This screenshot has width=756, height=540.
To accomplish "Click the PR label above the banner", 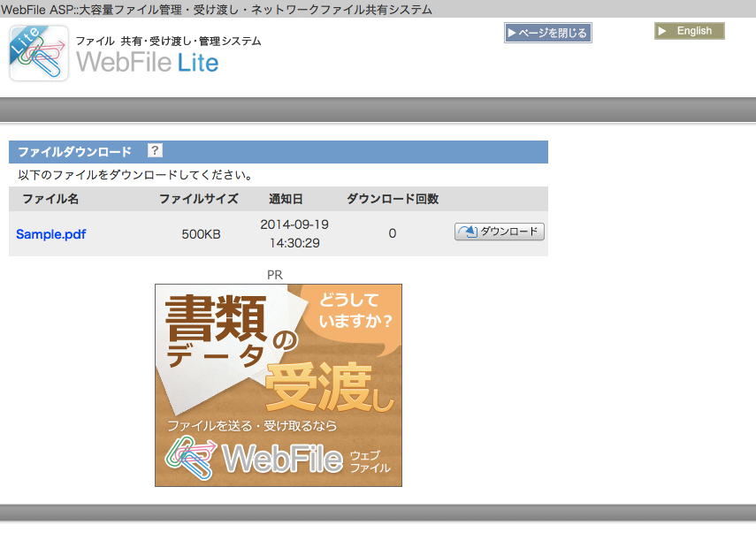I will [x=275, y=275].
